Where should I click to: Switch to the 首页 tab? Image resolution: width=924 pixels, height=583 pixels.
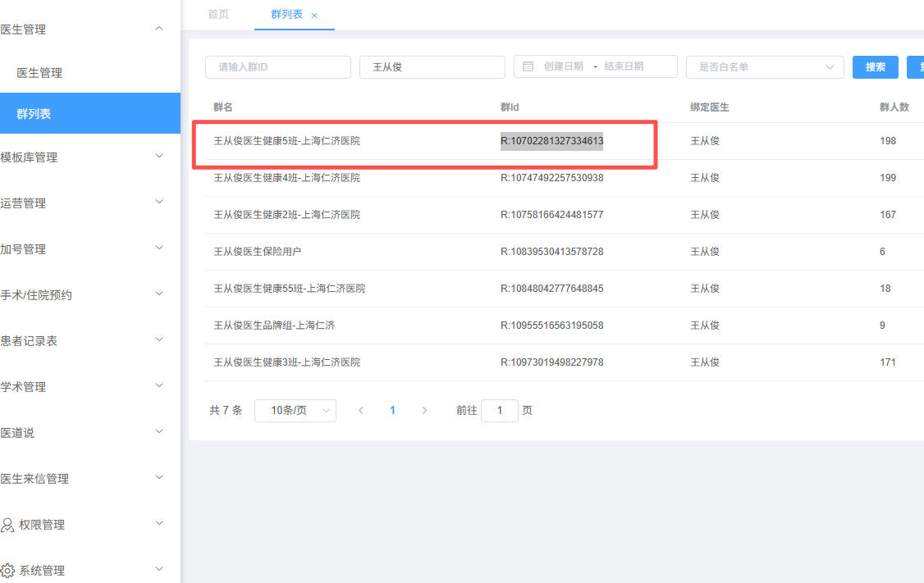click(218, 15)
